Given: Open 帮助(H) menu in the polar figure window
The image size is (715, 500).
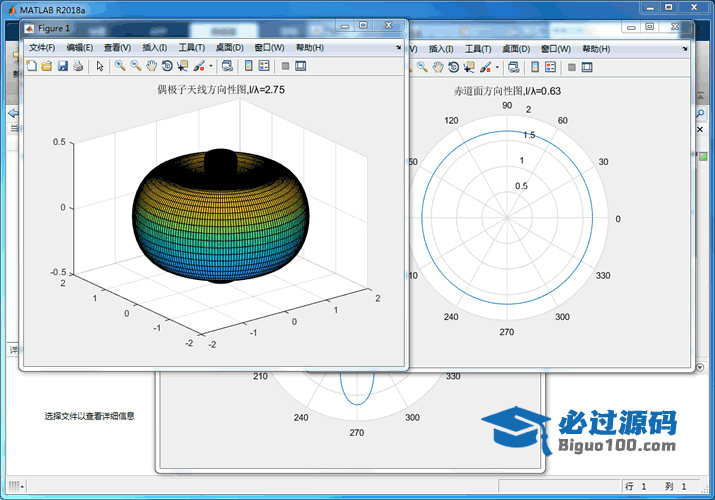Looking at the screenshot, I should point(596,47).
